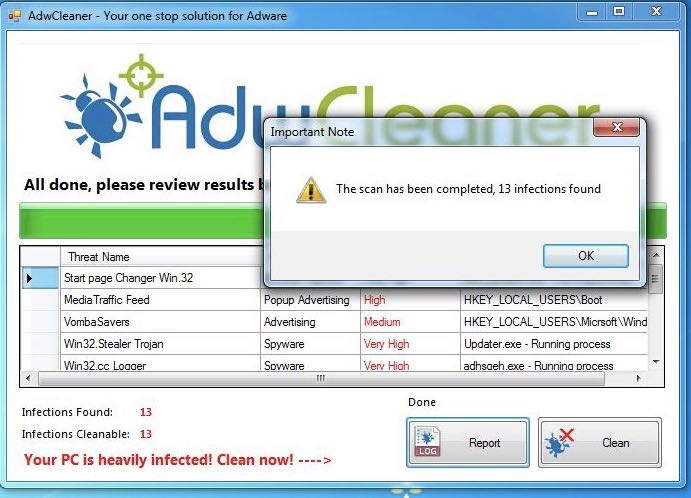Select 'Win32.cc Logger' threat cell

[x=160, y=364]
